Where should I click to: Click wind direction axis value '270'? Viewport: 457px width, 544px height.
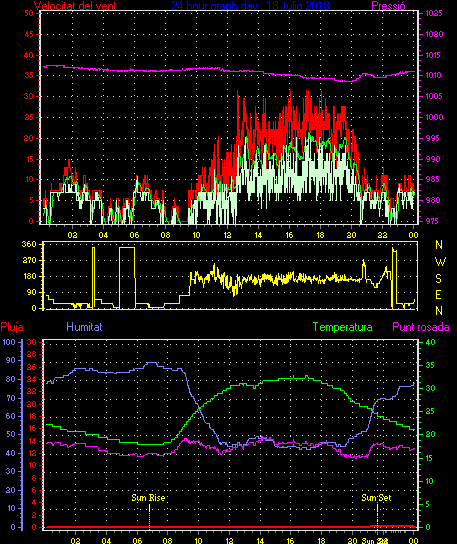pos(29,260)
